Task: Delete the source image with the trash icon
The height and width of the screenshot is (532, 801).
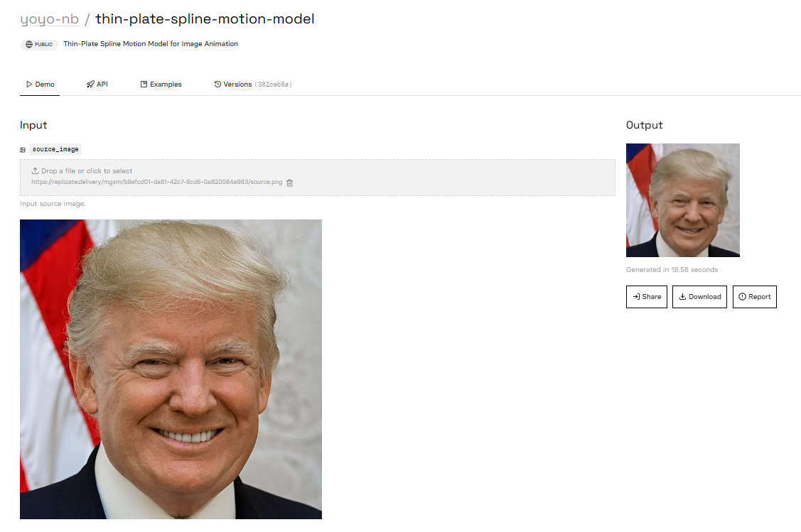Action: (290, 183)
